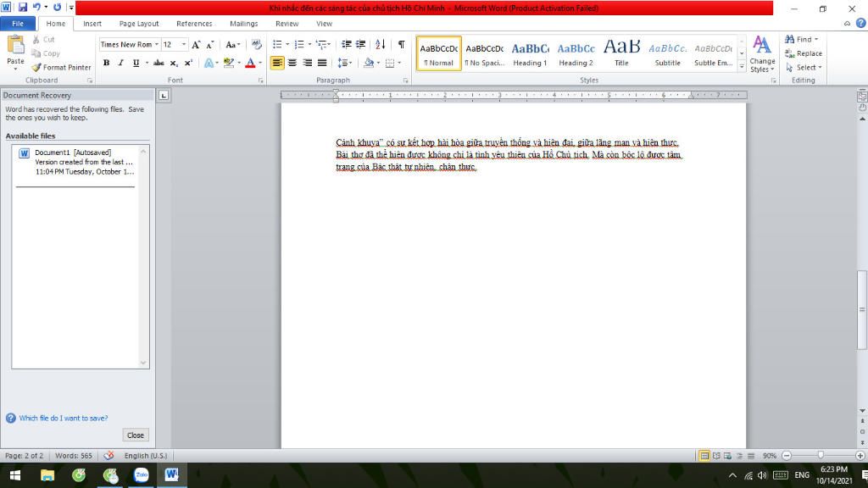Open line spacing dropdown
The width and height of the screenshot is (868, 488).
click(344, 63)
